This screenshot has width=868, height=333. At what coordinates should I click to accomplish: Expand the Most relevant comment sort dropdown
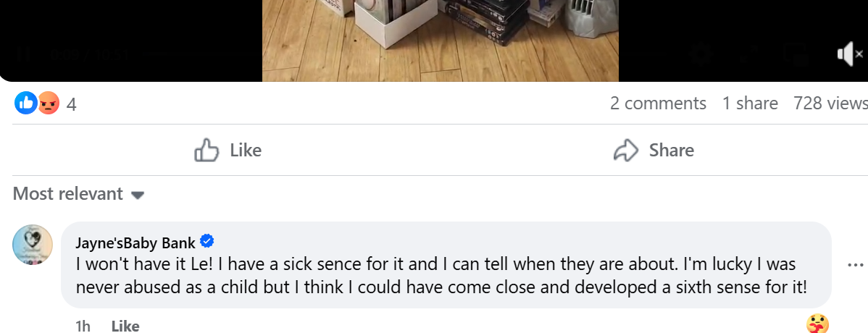tap(79, 194)
